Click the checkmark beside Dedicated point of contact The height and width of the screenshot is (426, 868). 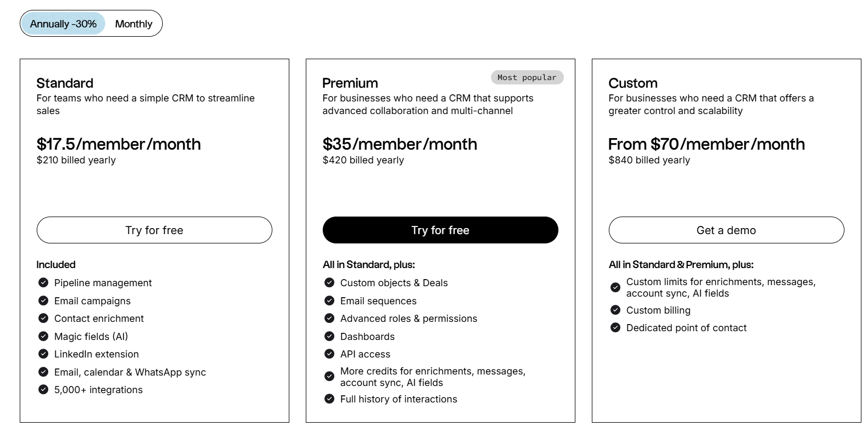(615, 328)
